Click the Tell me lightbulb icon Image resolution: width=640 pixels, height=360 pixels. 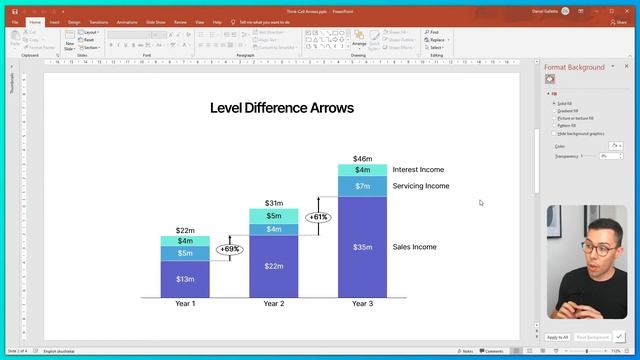[233, 22]
